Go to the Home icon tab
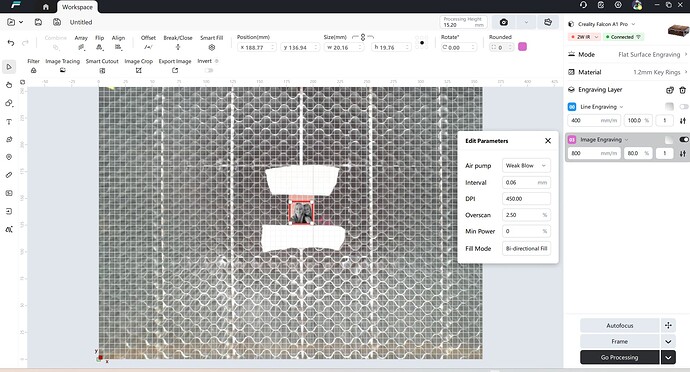This screenshot has width=690, height=372. tap(46, 7)
